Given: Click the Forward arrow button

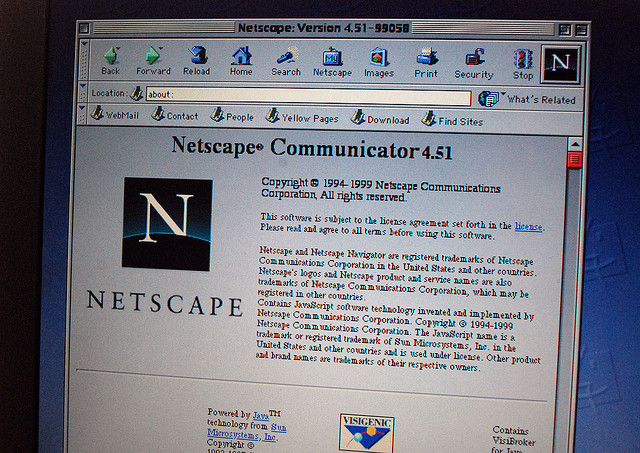Looking at the screenshot, I should coord(153,60).
